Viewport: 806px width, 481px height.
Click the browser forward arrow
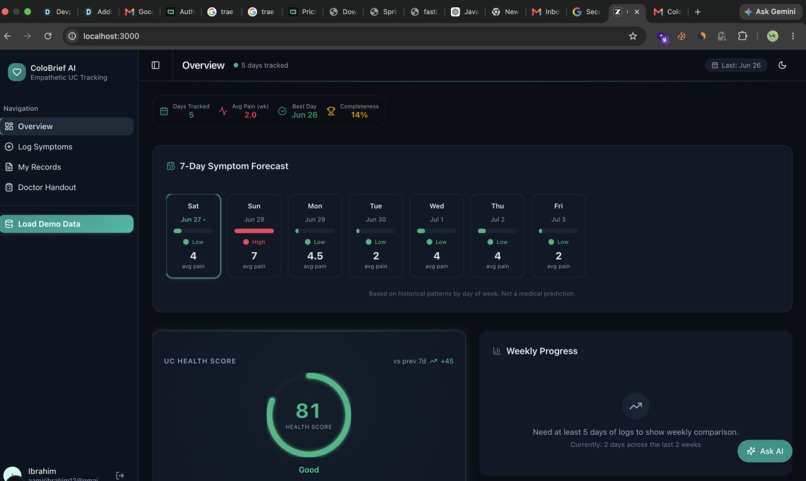point(27,36)
